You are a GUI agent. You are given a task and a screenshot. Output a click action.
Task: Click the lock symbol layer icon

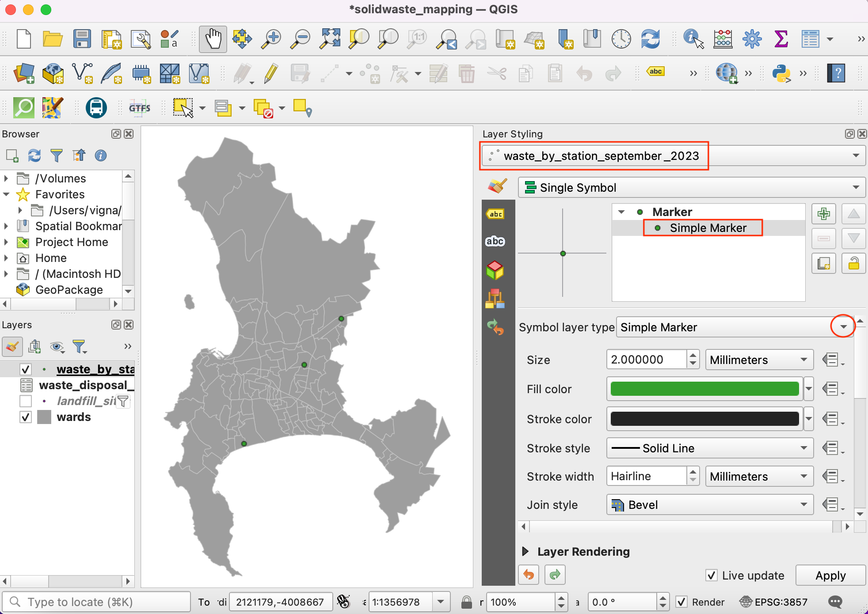pos(853,264)
